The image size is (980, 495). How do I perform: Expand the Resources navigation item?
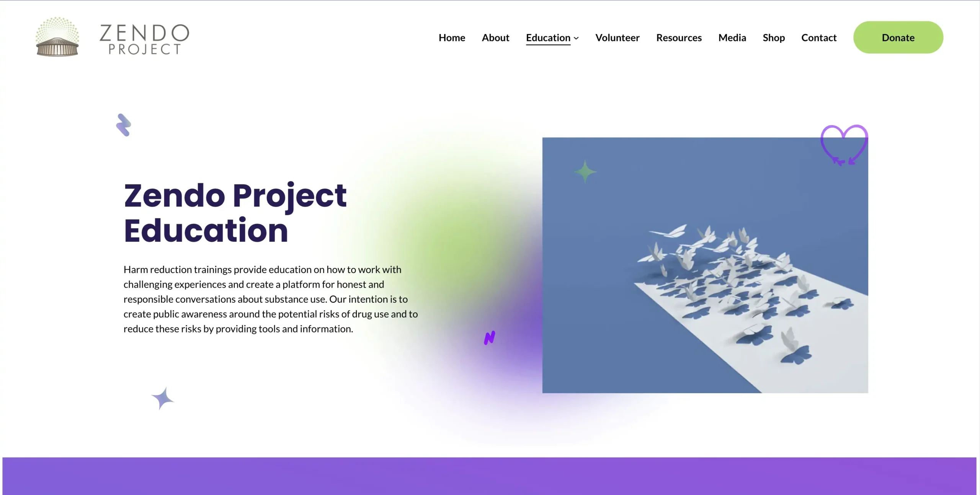679,37
